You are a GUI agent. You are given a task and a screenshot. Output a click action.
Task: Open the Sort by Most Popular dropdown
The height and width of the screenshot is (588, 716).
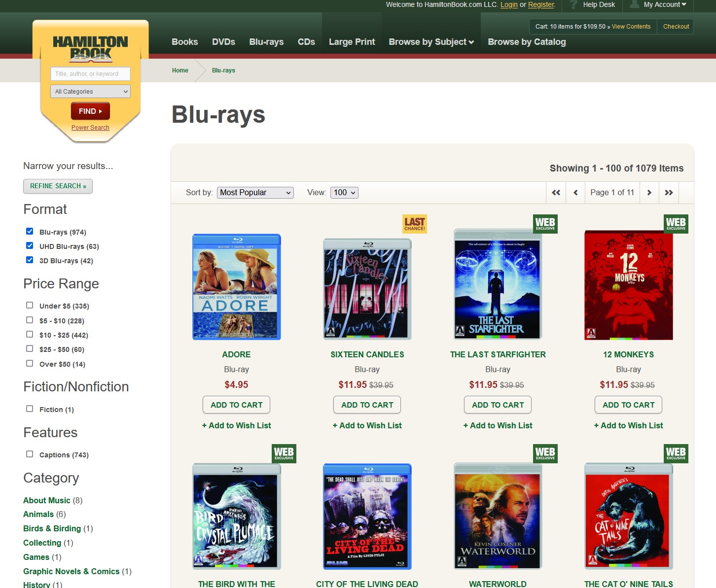pos(255,193)
